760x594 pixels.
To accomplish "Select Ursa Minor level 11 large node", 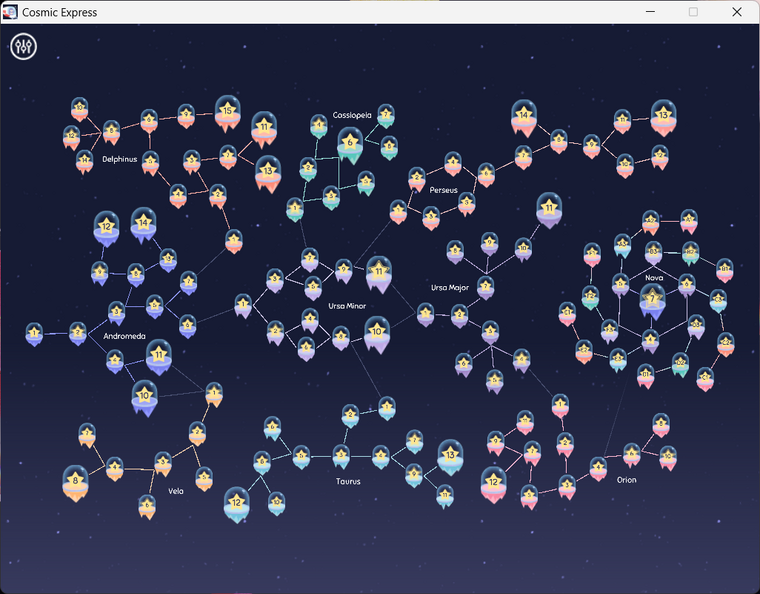I will (379, 274).
